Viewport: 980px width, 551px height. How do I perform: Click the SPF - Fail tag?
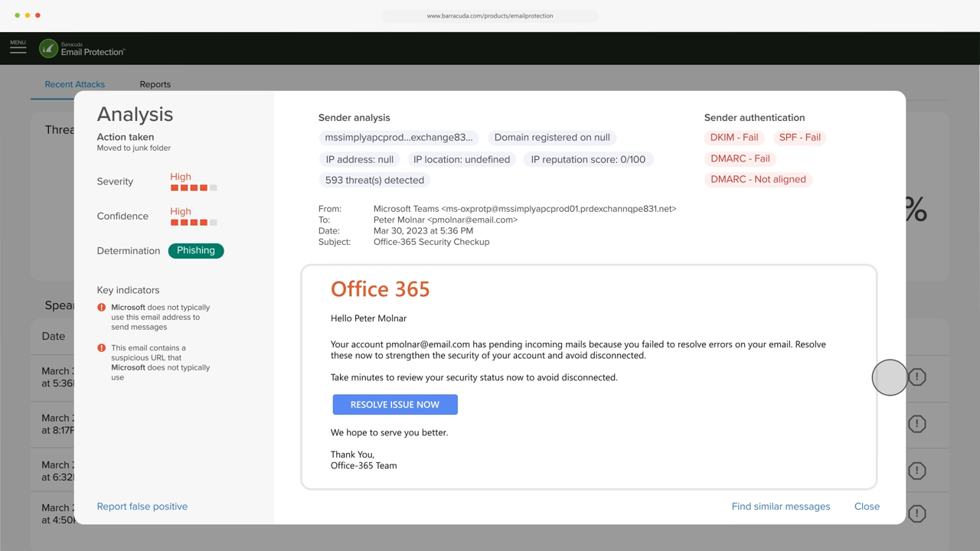point(799,138)
